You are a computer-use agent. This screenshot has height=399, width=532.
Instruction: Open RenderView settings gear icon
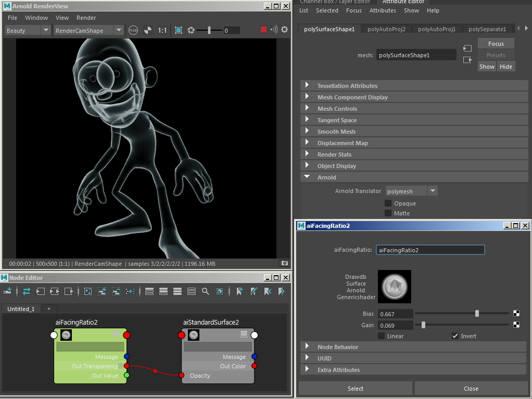(284, 30)
